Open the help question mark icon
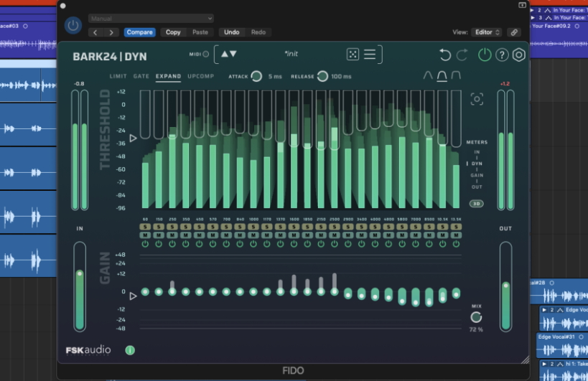This screenshot has width=588, height=381. point(502,55)
